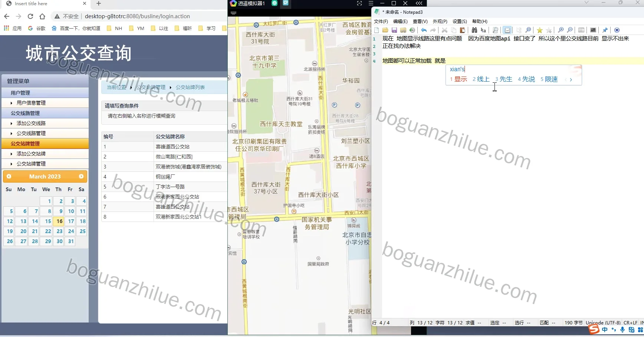Click the Paste clipboard icon in Notepad3
The height and width of the screenshot is (337, 644).
(463, 30)
